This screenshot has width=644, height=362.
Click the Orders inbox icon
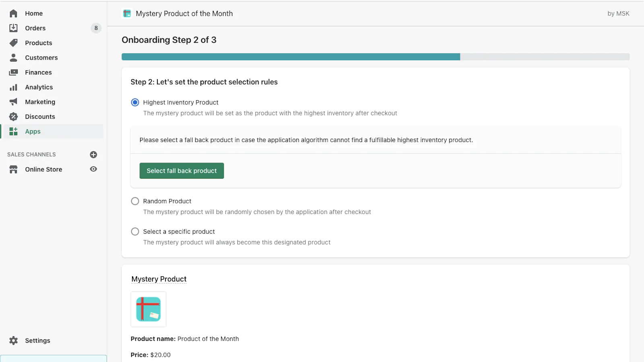(13, 28)
